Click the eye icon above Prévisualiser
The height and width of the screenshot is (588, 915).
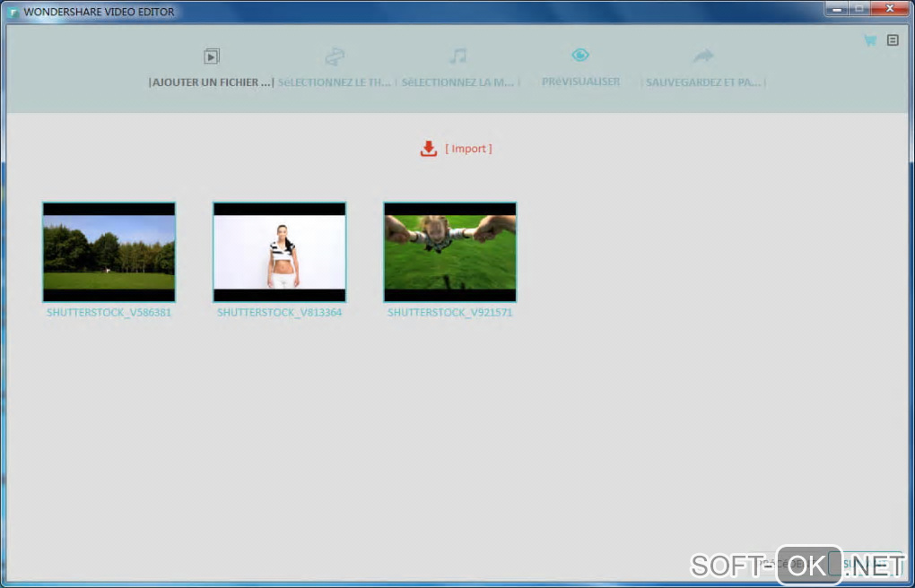point(580,55)
